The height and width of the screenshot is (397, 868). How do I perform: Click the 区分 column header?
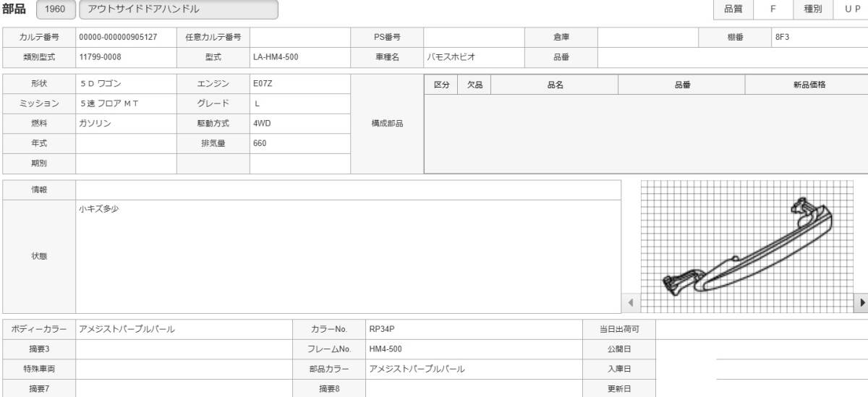441,85
